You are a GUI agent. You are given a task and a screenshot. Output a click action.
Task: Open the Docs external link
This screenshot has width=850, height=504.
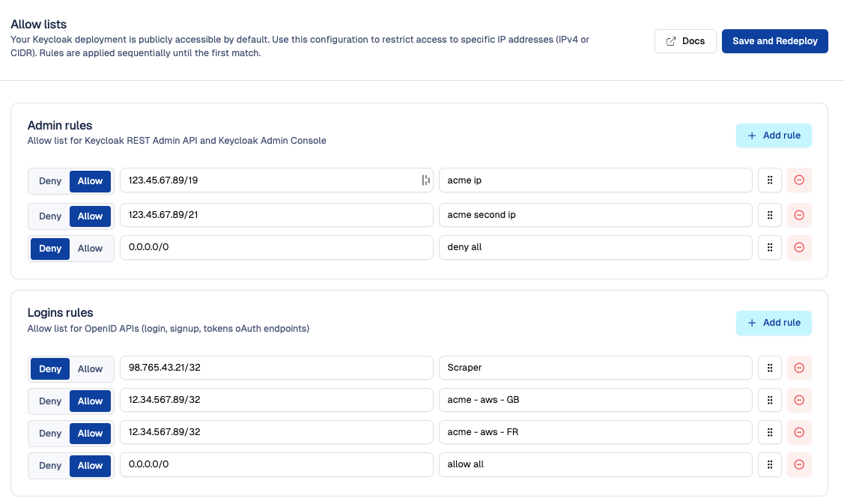[685, 41]
